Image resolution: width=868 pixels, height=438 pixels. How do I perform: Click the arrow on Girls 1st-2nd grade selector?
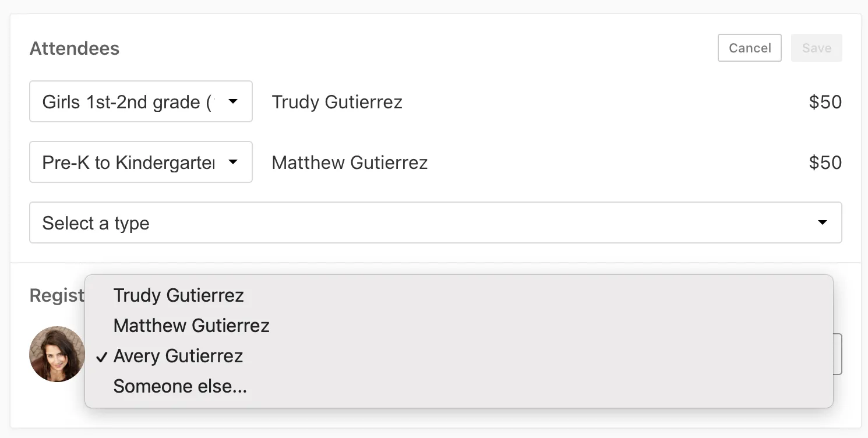point(233,101)
